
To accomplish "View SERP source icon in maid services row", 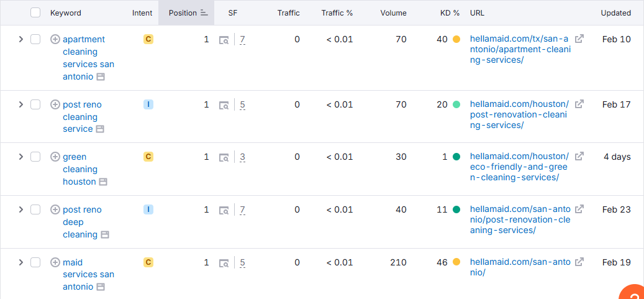I will coord(224,262).
